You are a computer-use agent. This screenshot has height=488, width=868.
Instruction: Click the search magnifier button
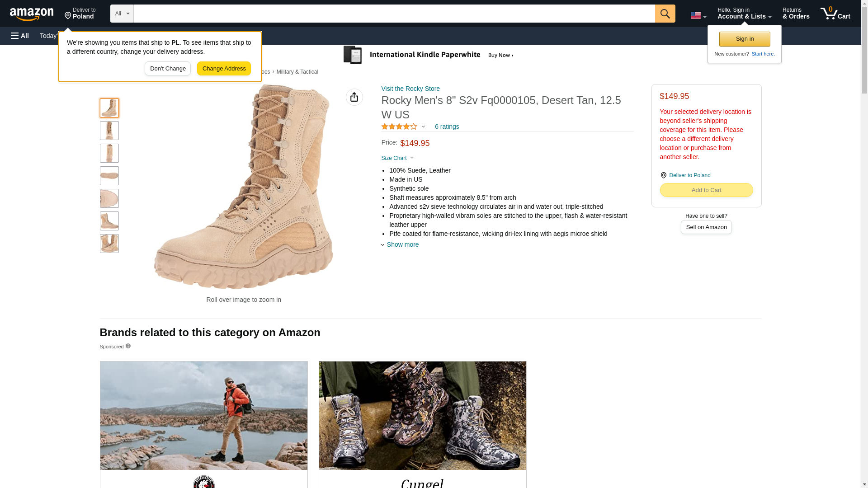coord(665,14)
